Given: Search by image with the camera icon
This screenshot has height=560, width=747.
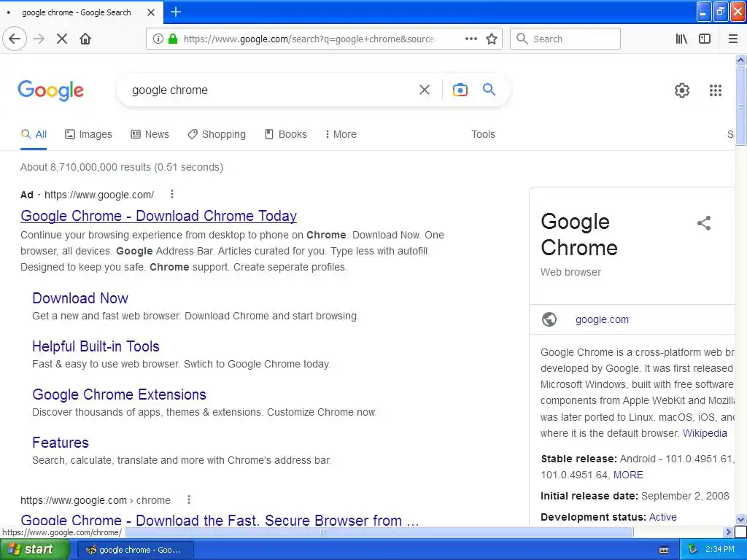Looking at the screenshot, I should point(460,90).
